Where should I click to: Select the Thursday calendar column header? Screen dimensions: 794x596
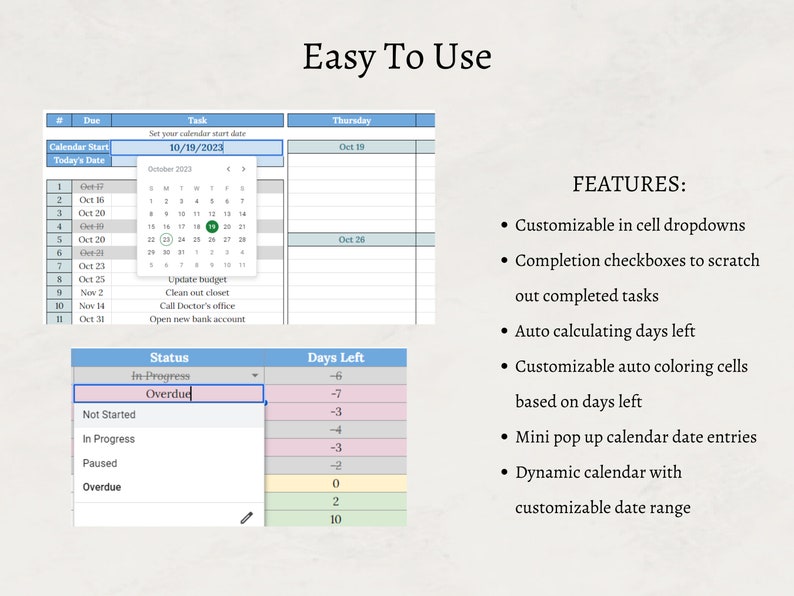pos(351,121)
